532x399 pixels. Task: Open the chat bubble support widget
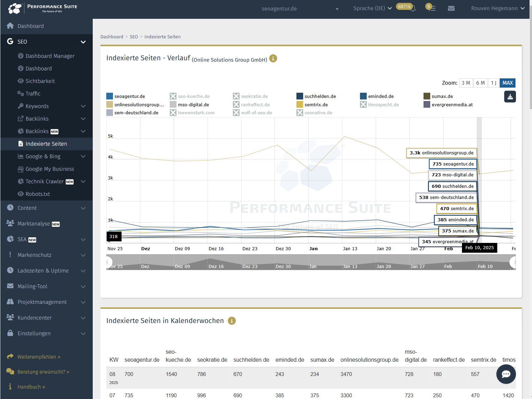pyautogui.click(x=506, y=374)
